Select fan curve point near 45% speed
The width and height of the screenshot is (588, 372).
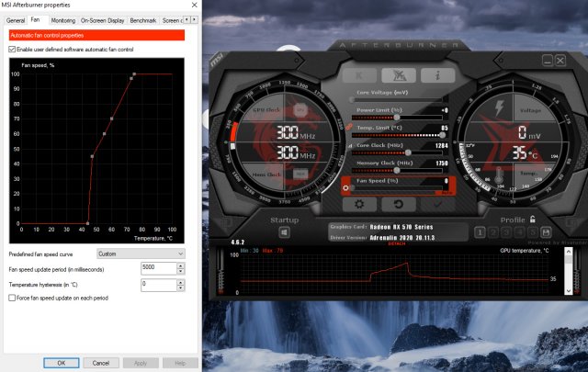coord(92,156)
